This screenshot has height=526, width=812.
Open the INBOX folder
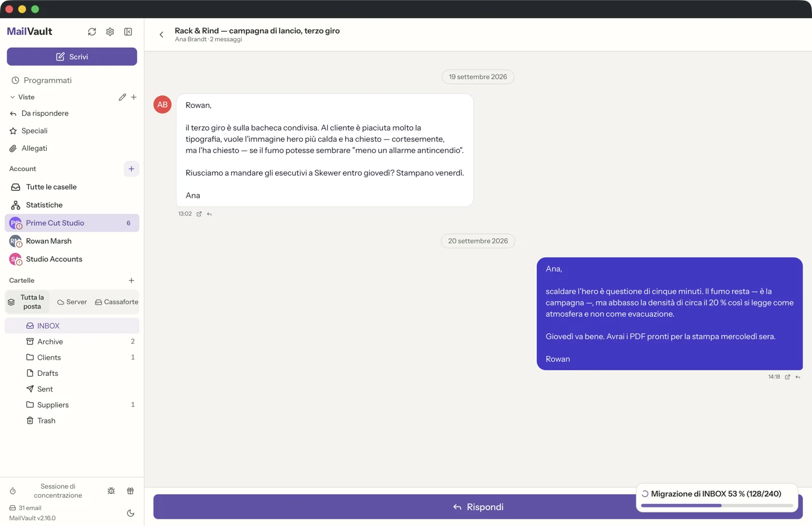72,326
